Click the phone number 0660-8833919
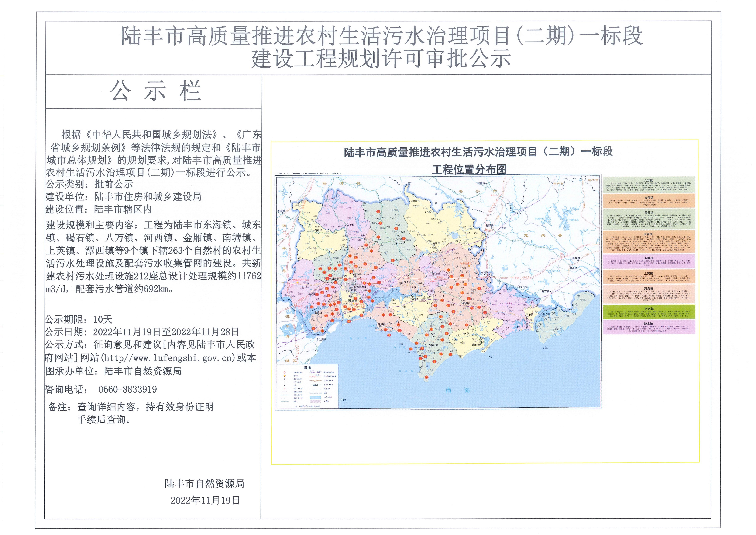The image size is (756, 535). (x=127, y=389)
